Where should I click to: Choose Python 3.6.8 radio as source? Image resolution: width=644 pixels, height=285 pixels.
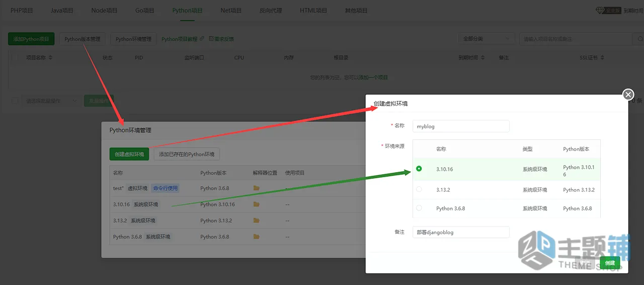(419, 208)
